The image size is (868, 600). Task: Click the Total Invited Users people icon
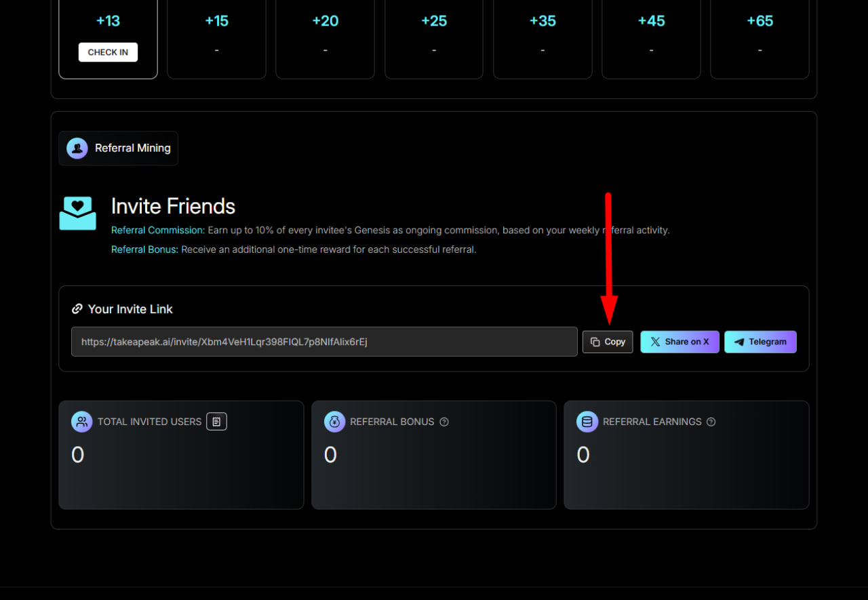(82, 422)
